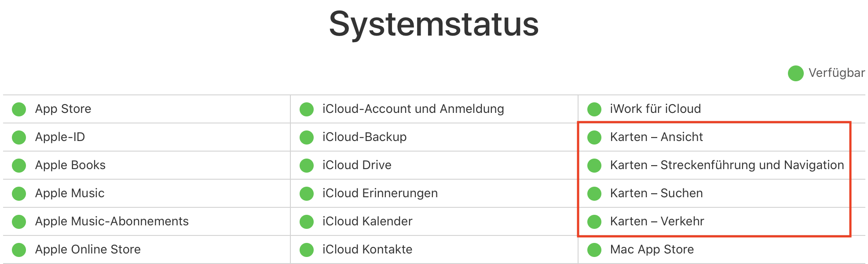Viewport: 868px width, 264px height.
Task: Click the green dot beside iCloud Drive
Action: [x=307, y=166]
